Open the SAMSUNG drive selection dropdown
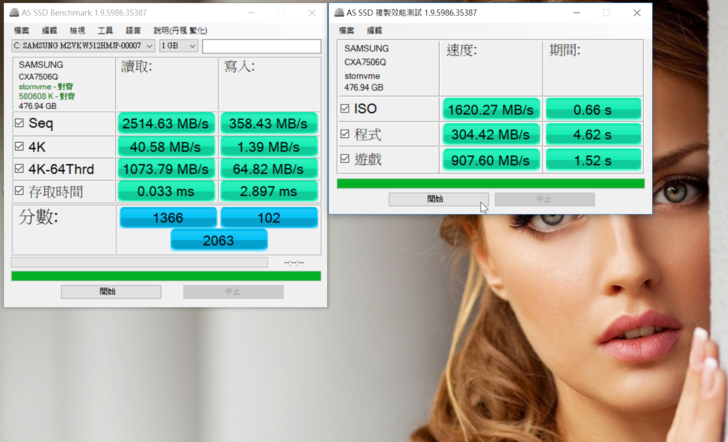Viewport: 728px width, 442px height. tap(83, 46)
